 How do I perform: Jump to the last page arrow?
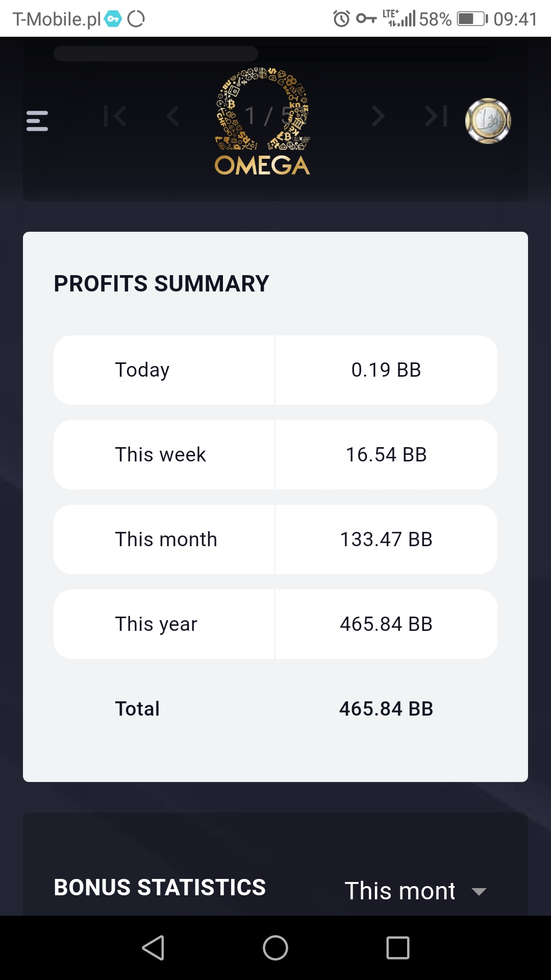(436, 116)
